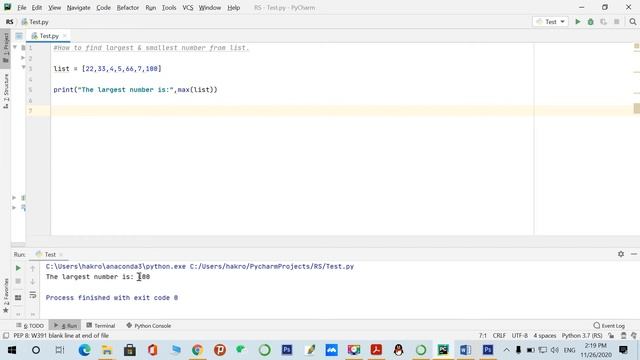Screen dimensions: 640x360
Task: Open the Favorites tool window side tab
Action: coord(5,296)
